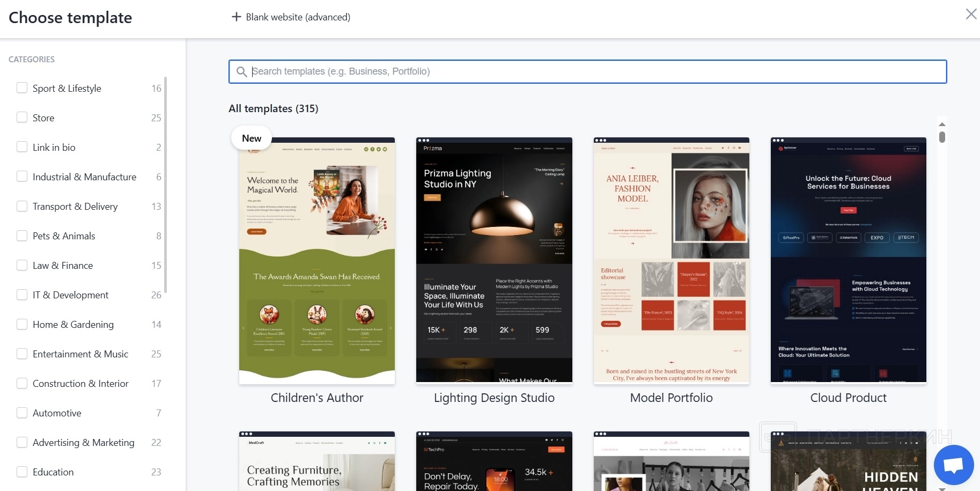The image size is (980, 491).
Task: Enable the Store category checkbox
Action: (x=22, y=117)
